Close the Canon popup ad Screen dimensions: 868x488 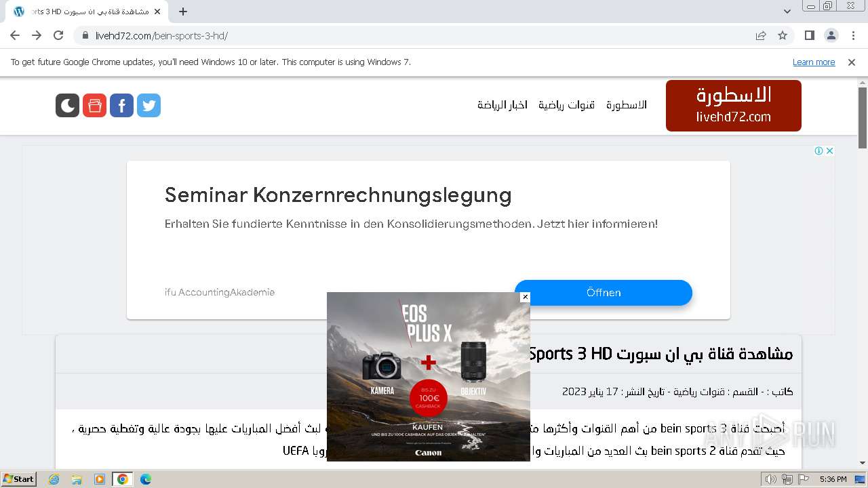click(x=525, y=297)
